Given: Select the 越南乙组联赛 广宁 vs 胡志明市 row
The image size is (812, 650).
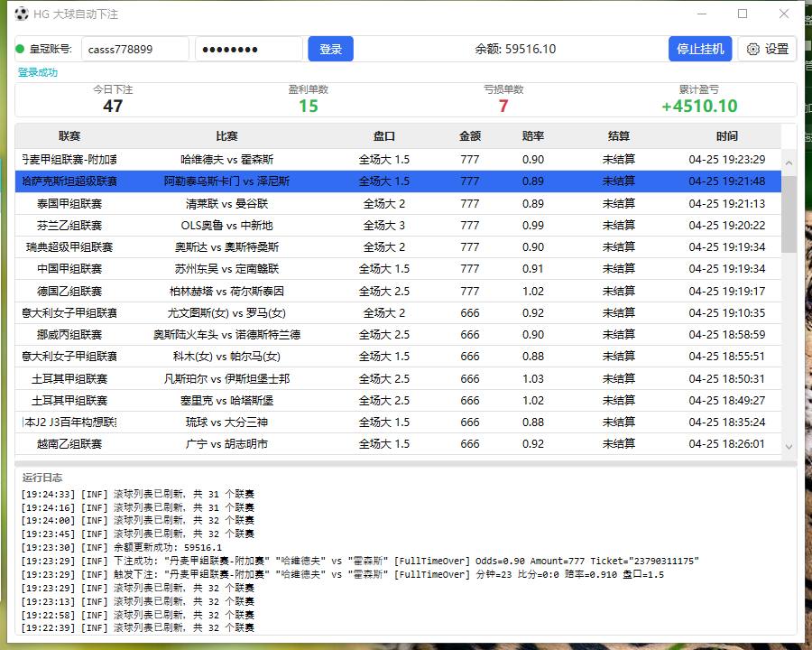Looking at the screenshot, I should click(398, 444).
